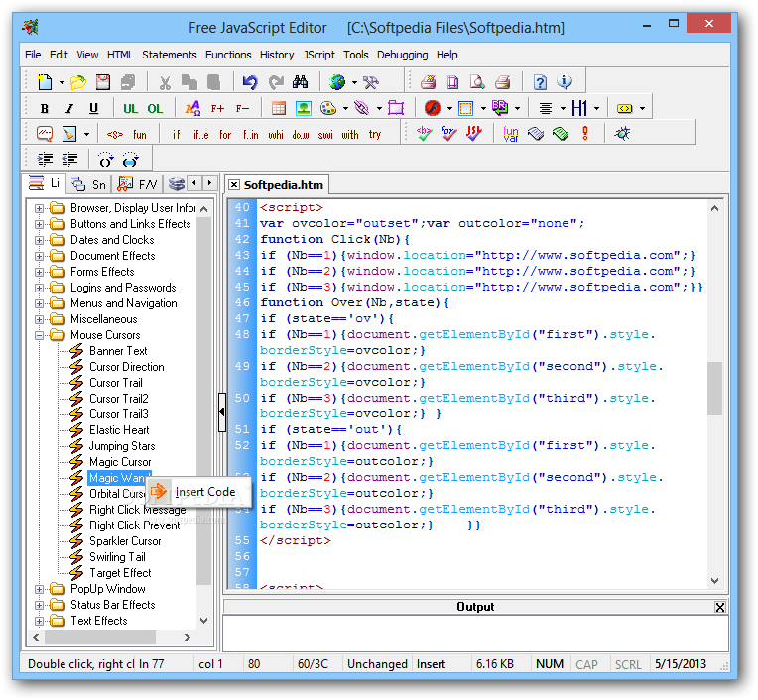Select the Elastic Heart tree item
Screen dimensions: 758x700
(119, 430)
